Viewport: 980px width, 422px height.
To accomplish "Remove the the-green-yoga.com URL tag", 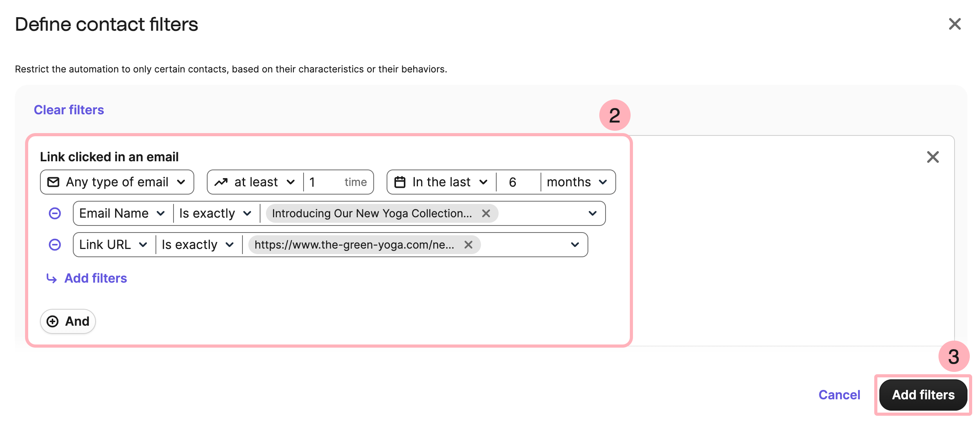I will [468, 245].
